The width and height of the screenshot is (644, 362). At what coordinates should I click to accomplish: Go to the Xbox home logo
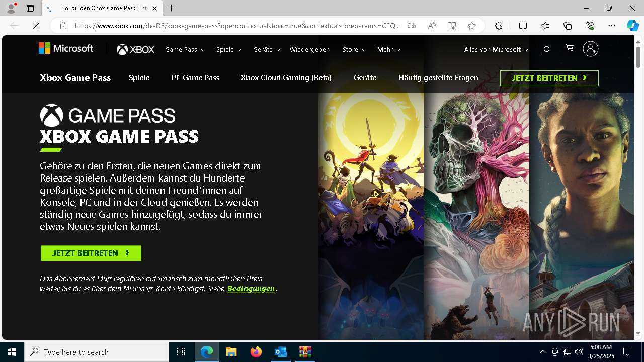coord(135,49)
